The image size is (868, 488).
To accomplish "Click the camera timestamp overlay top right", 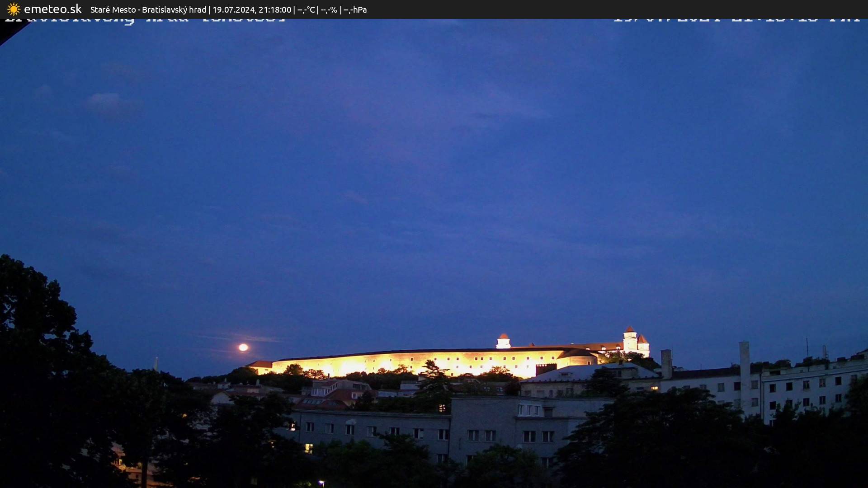I will 737,19.
